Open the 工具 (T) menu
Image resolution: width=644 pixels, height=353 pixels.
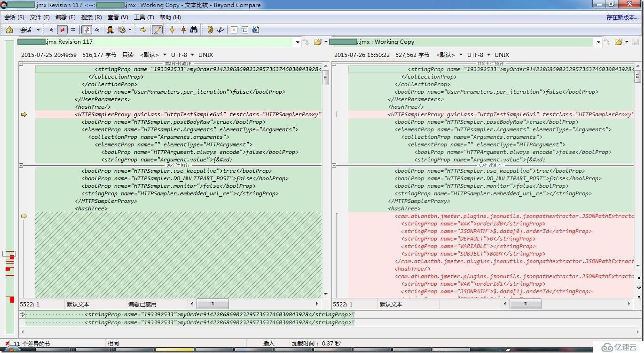tap(144, 17)
